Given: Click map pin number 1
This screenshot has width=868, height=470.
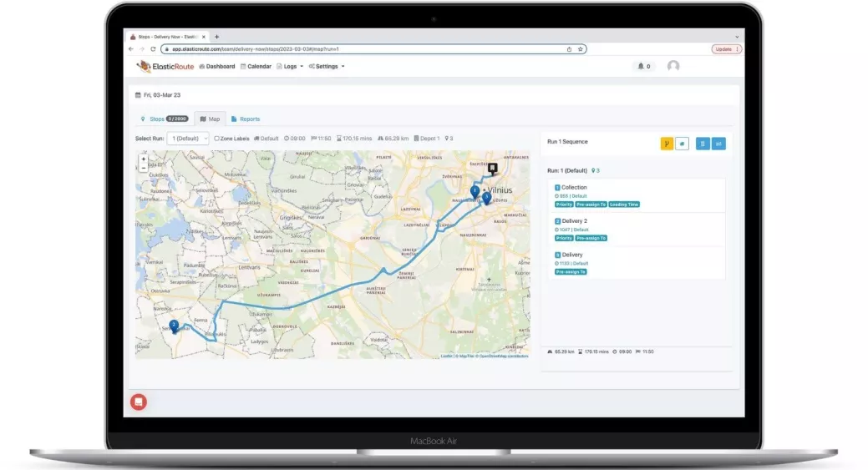Looking at the screenshot, I should click(475, 192).
